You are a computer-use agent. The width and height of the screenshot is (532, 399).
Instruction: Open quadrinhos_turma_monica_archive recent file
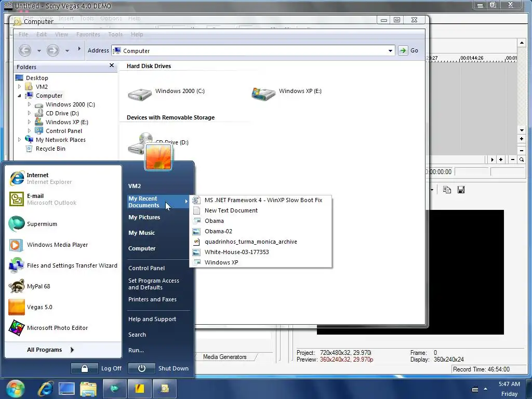click(261, 242)
